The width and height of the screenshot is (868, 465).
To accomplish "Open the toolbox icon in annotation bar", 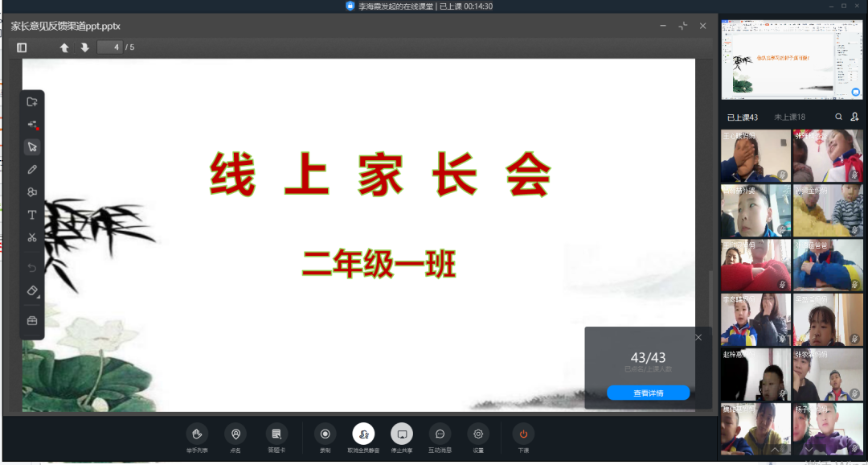I will click(32, 320).
